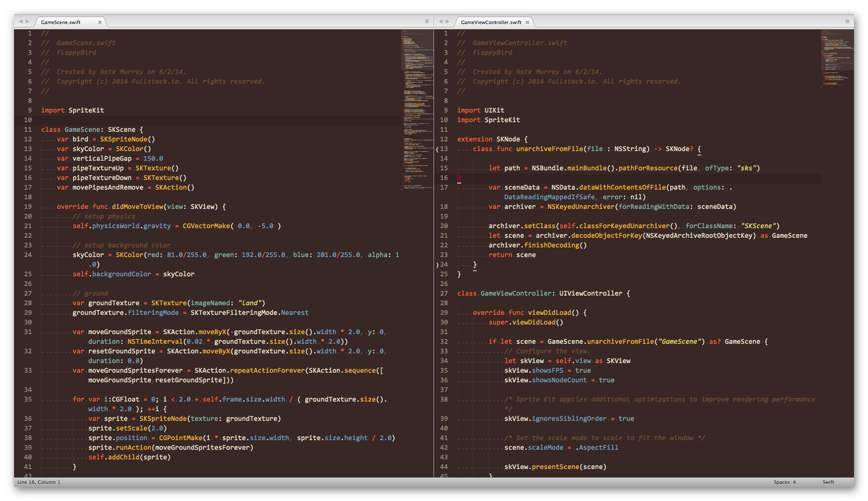Image resolution: width=868 pixels, height=501 pixels.
Task: Click closing bracket marker at line 24
Action: [x=437, y=265]
